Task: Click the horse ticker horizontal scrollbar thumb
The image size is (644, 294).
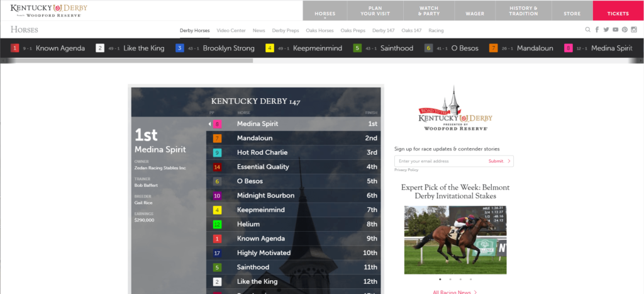Action: coord(130,60)
